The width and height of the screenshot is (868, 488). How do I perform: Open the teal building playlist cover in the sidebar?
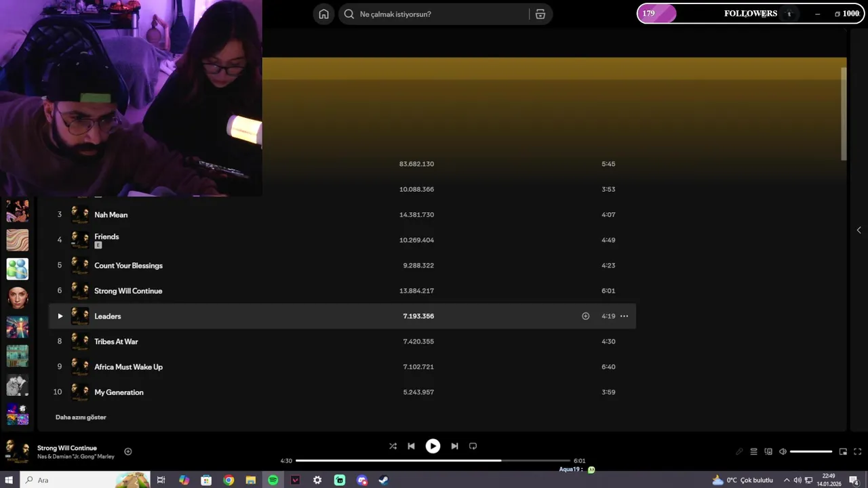(x=18, y=357)
